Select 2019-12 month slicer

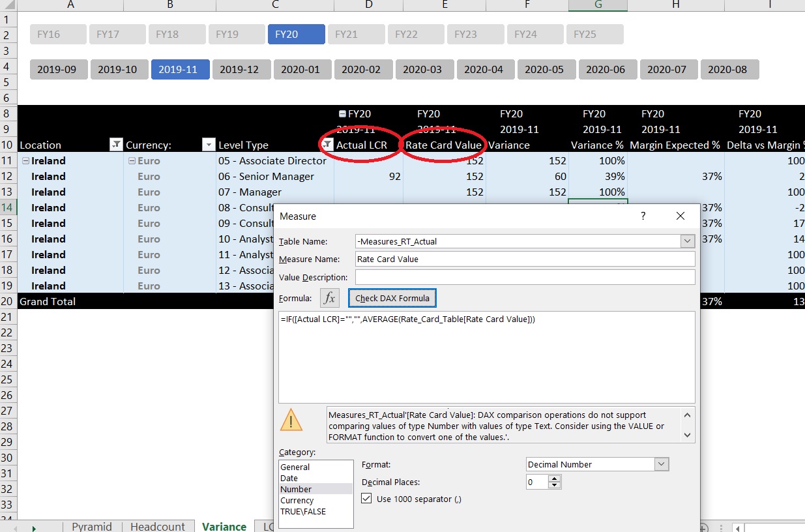tap(241, 69)
